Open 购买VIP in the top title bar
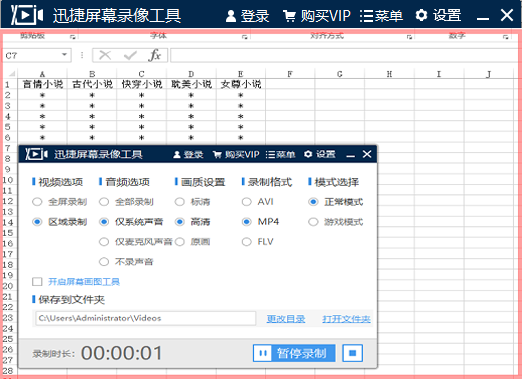522x379 pixels. 317,16
